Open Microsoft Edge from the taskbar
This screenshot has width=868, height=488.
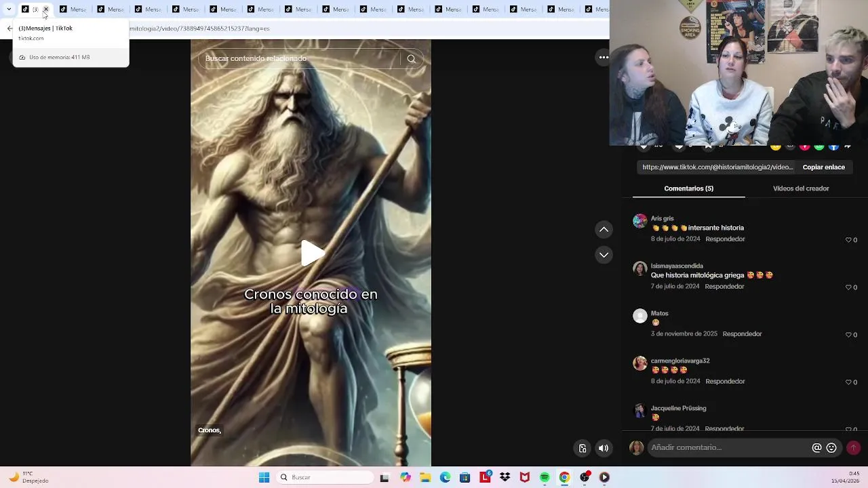(445, 477)
